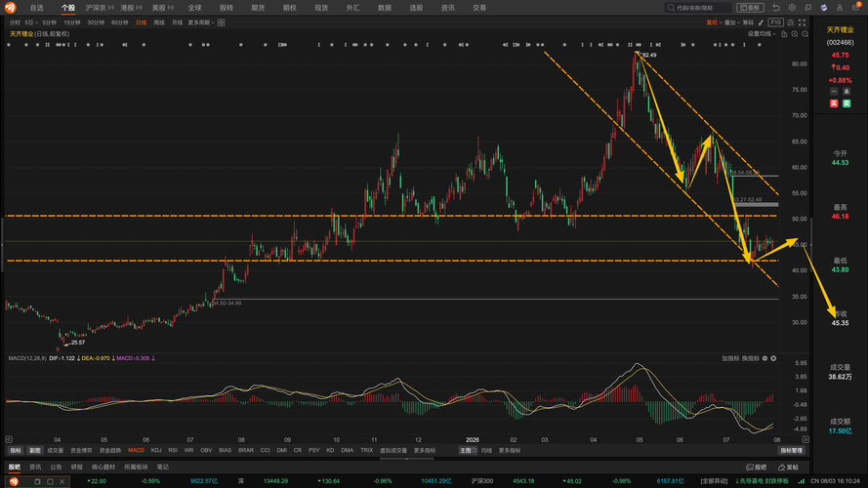Screen dimensions: 868x488
Task: Zoom out the chart with magnifier minus
Action: [x=805, y=34]
